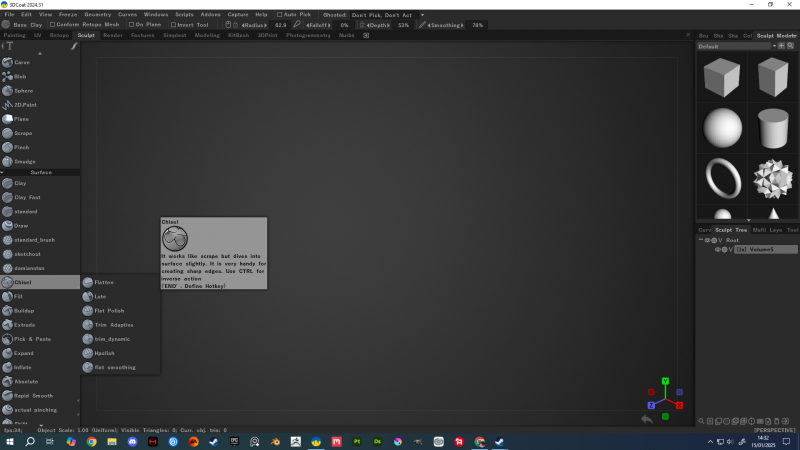Toggle visibility of Volume5 in Sculpt Tree
The height and width of the screenshot is (450, 800).
click(716, 250)
